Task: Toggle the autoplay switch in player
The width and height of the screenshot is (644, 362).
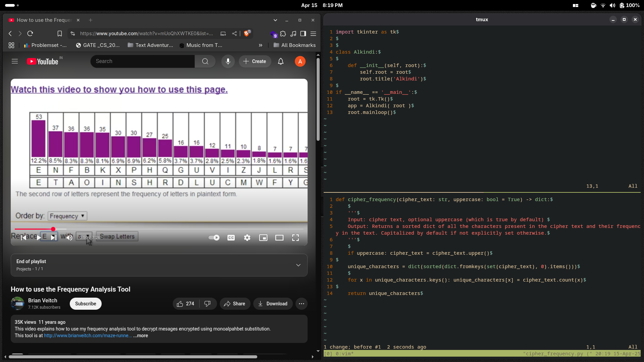Action: pos(214,238)
